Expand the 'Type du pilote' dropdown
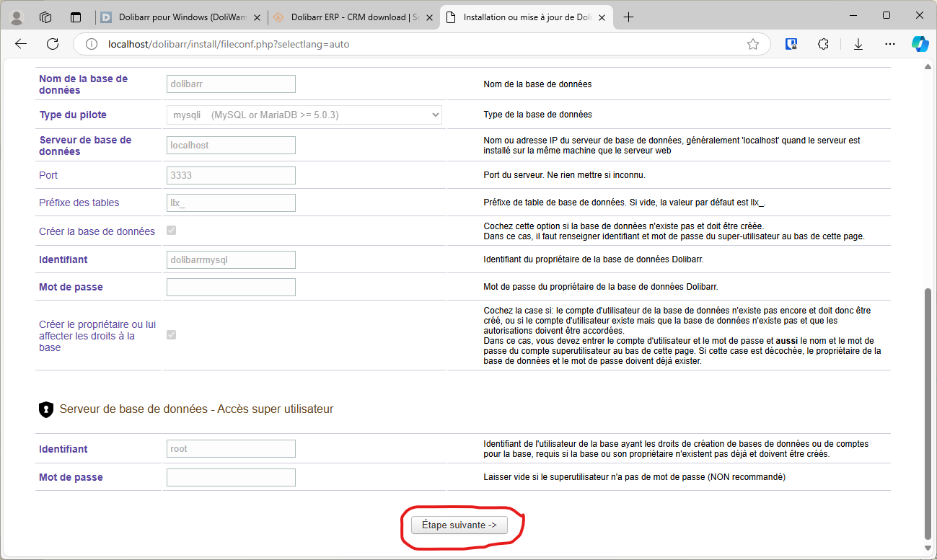The width and height of the screenshot is (937, 560). click(304, 115)
